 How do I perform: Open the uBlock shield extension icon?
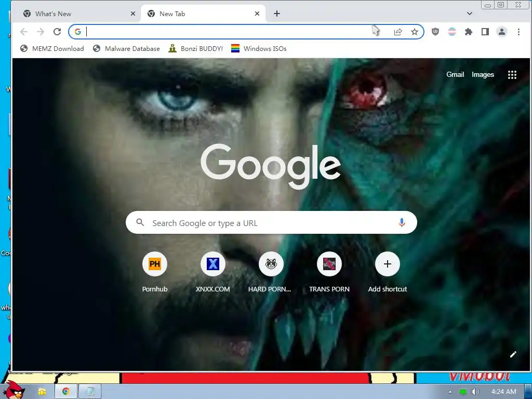coord(435,32)
